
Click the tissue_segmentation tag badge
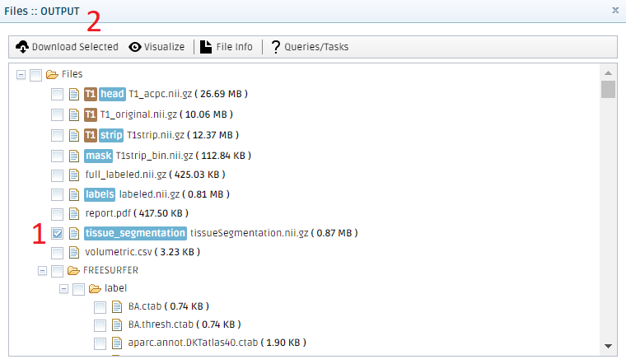[135, 233]
